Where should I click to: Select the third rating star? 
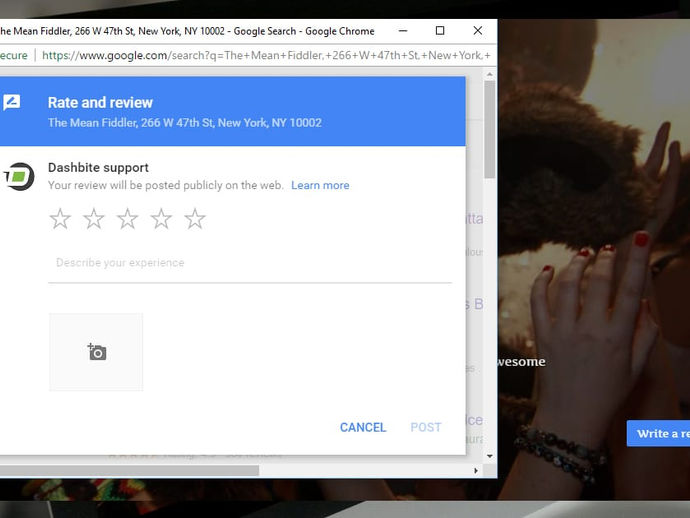click(128, 219)
